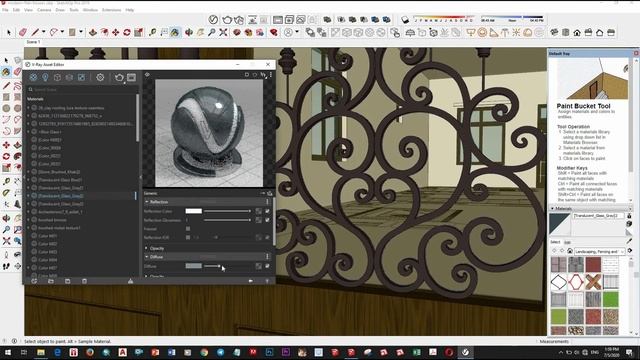Start V-Ray interactive render teapot icon
640x360 pixels.
tap(239, 19)
